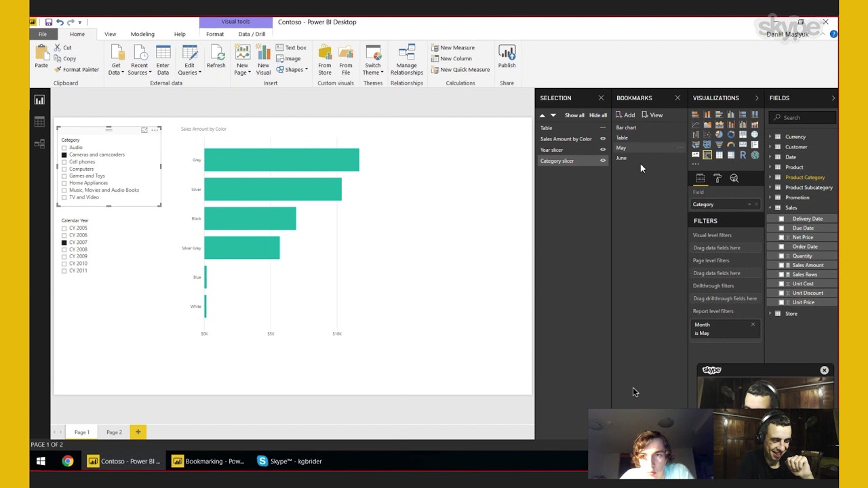Expand the Store table in Fields
This screenshot has height=488, width=868.
[770, 314]
